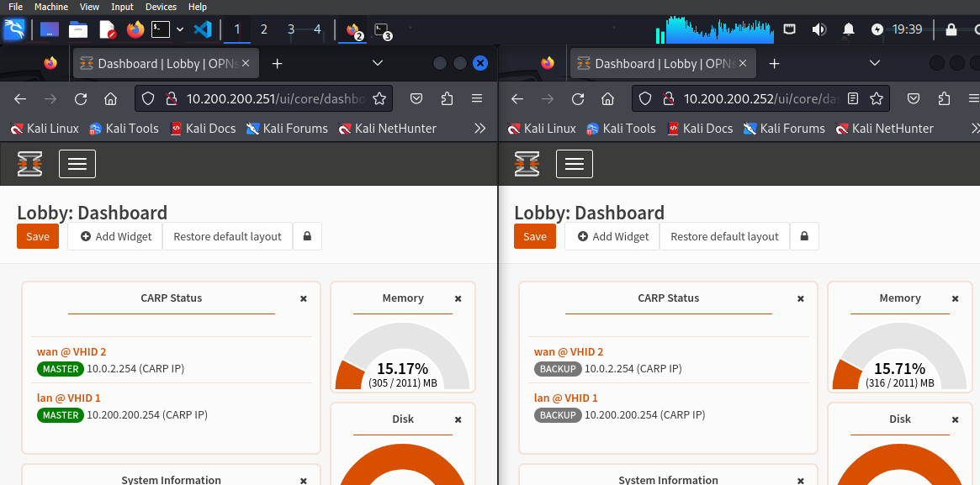The height and width of the screenshot is (485, 980).
Task: Open the terminal profile dropdown in the top panel
Action: pyautogui.click(x=180, y=29)
